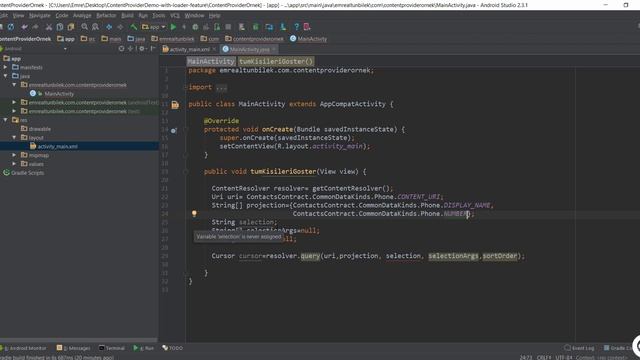This screenshot has height=360, width=640.
Task: Open the Build menu
Action: (x=127, y=16)
